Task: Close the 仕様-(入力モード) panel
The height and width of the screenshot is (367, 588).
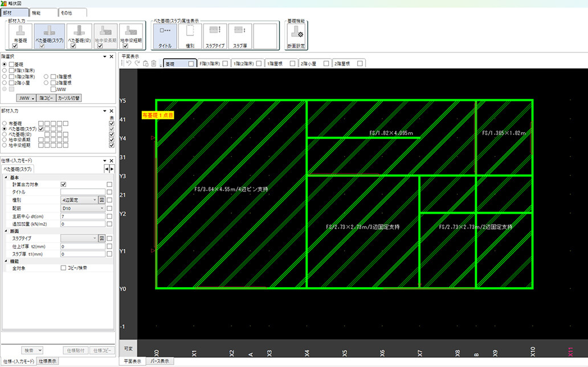Action: [111, 161]
